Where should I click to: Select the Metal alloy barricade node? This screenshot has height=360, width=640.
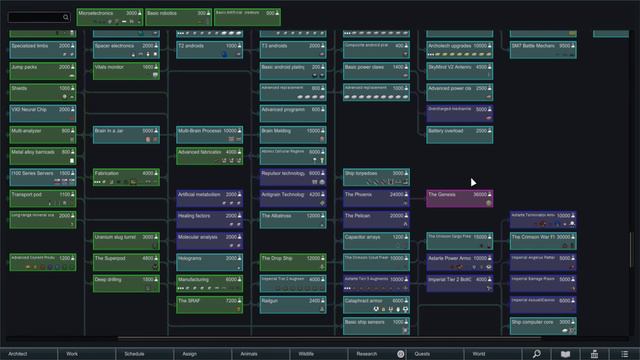tap(43, 156)
